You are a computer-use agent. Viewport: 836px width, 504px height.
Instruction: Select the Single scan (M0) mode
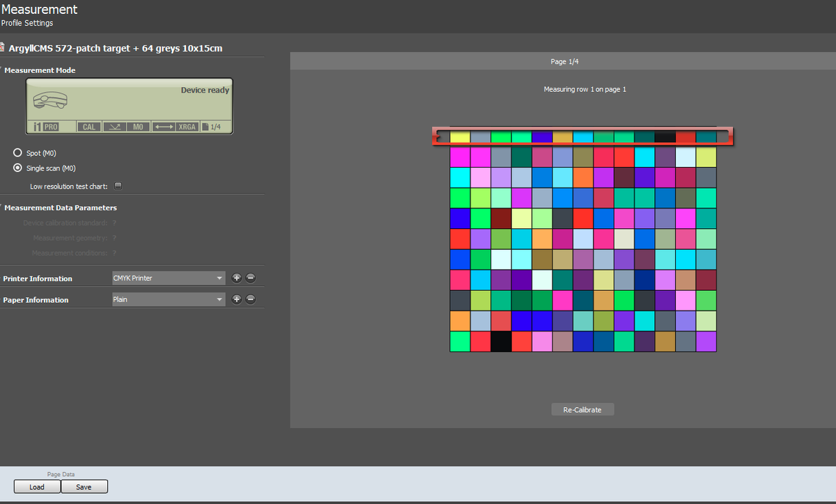pyautogui.click(x=18, y=168)
